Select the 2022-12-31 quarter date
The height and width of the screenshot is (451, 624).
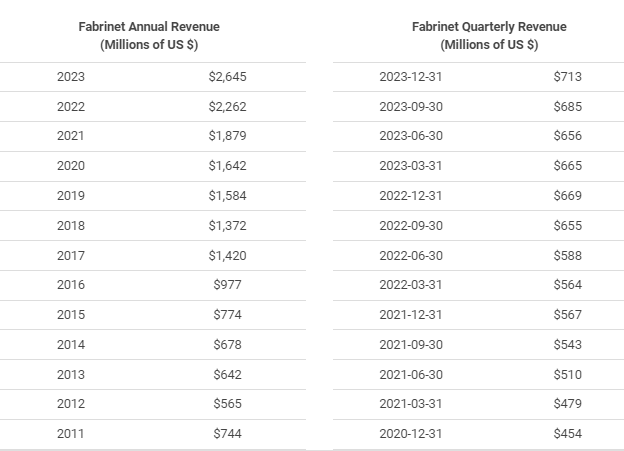411,196
